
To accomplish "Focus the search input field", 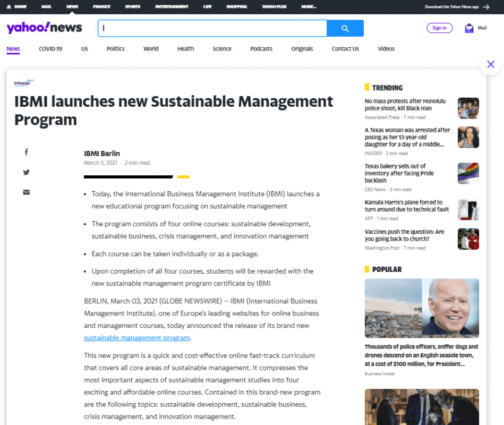I will click(213, 28).
